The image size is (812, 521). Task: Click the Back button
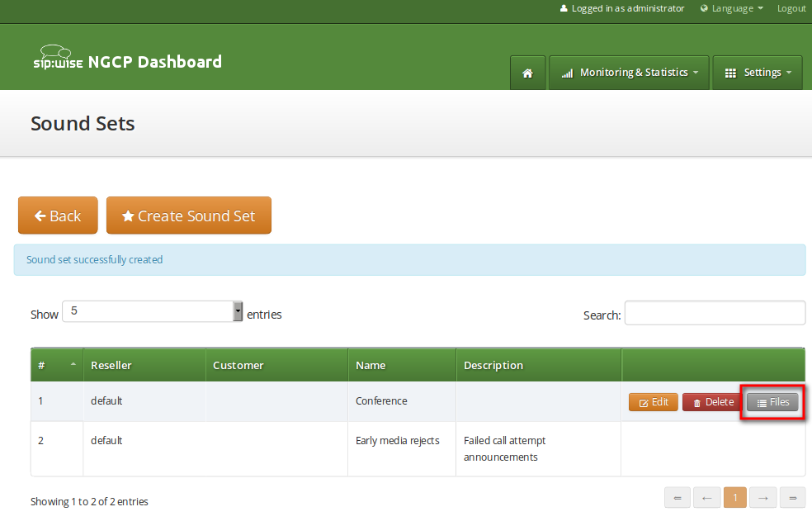coord(58,216)
